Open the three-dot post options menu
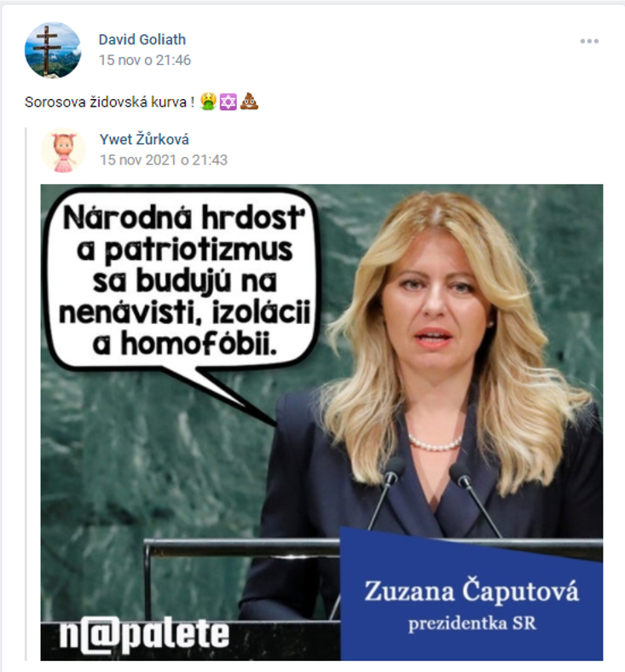The image size is (625, 672). pyautogui.click(x=589, y=41)
